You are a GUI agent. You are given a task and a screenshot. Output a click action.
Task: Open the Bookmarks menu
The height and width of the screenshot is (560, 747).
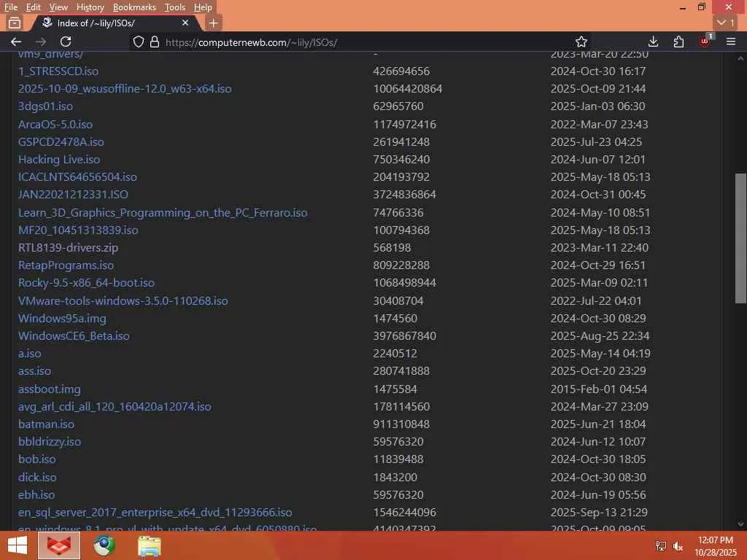point(134,7)
